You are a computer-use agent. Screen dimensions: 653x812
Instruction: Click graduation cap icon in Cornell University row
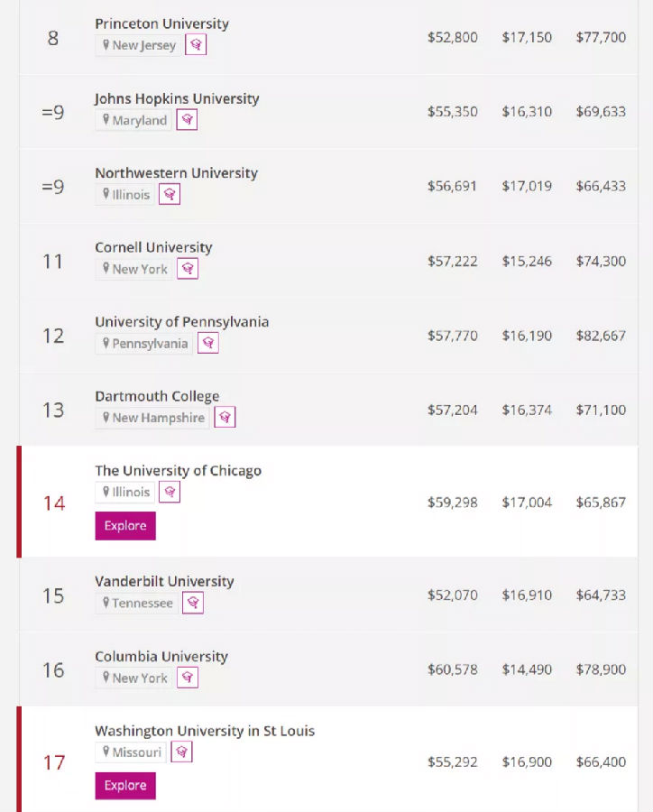pos(188,269)
